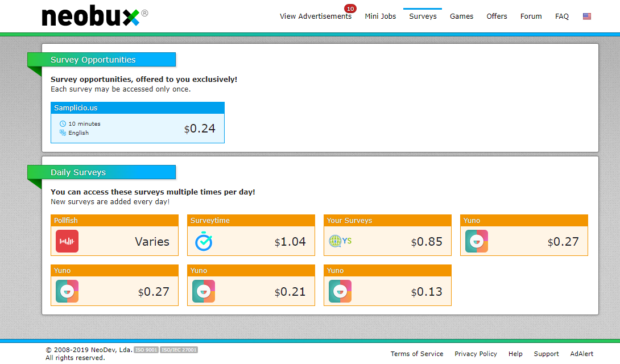Click the Survey Opportunities section header
The height and width of the screenshot is (364, 620).
point(102,60)
